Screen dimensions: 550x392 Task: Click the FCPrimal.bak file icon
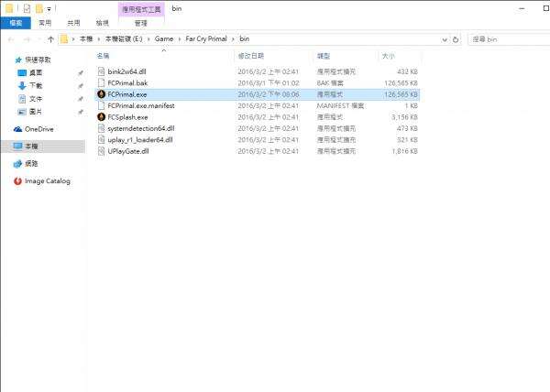(102, 83)
